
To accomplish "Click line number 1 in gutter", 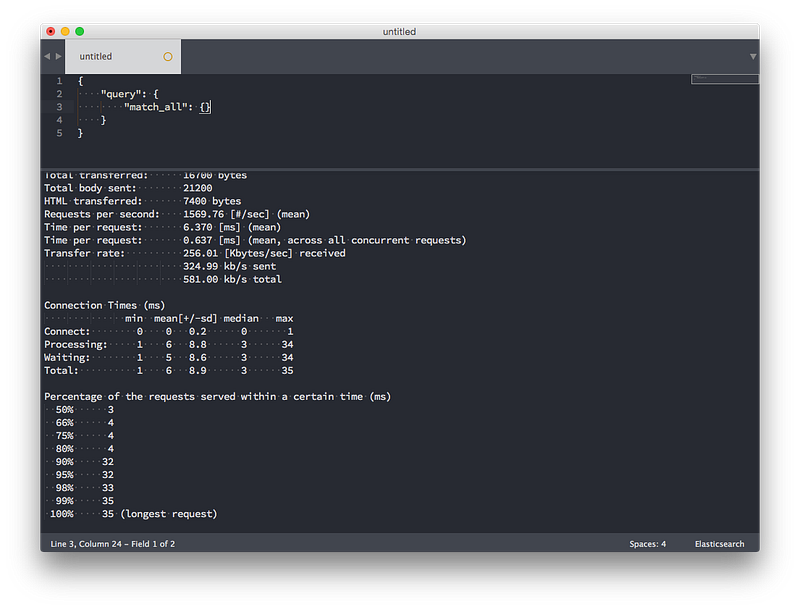I will pos(59,81).
